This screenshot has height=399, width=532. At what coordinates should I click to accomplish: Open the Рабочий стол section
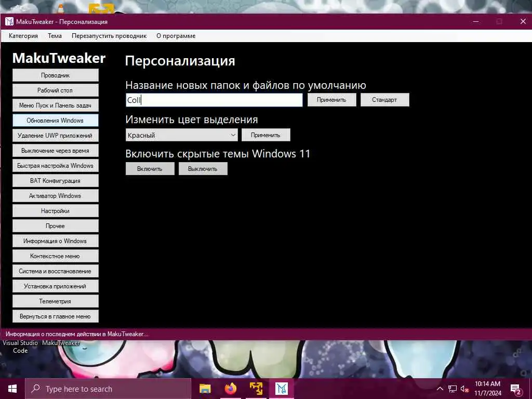pos(55,90)
